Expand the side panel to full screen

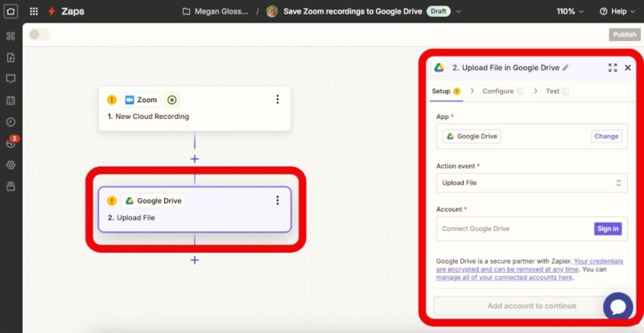(613, 68)
